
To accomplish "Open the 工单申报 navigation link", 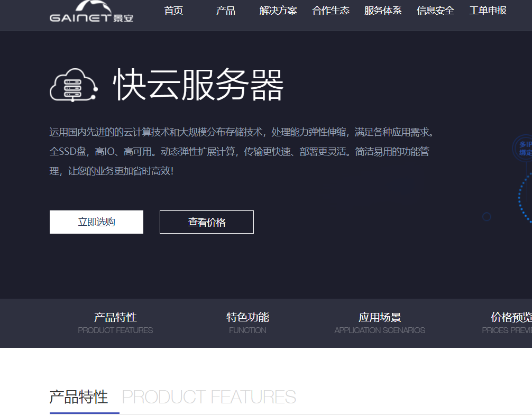I will tap(488, 11).
